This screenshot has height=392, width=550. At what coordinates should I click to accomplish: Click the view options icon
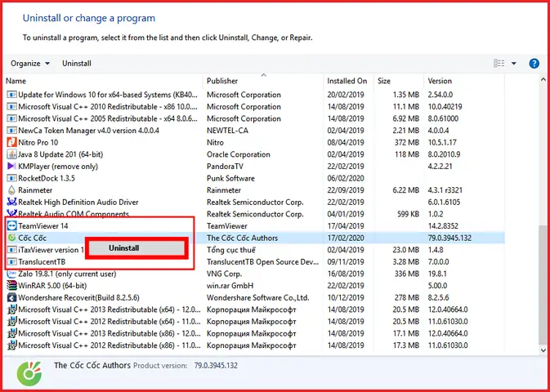(499, 64)
